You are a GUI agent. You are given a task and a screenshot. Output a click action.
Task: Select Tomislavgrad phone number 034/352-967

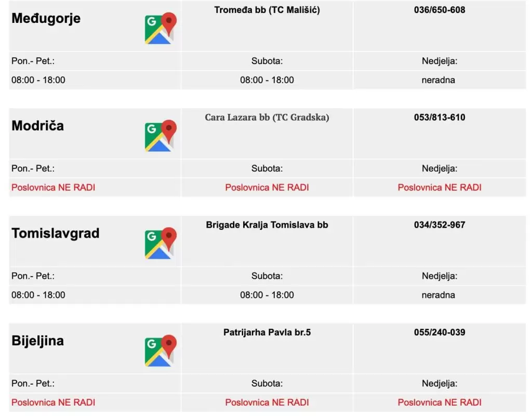pyautogui.click(x=440, y=225)
